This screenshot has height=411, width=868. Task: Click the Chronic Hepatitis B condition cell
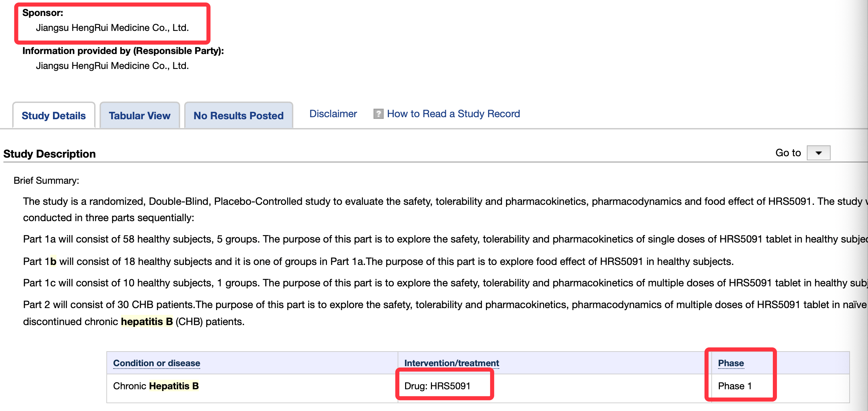pos(156,386)
